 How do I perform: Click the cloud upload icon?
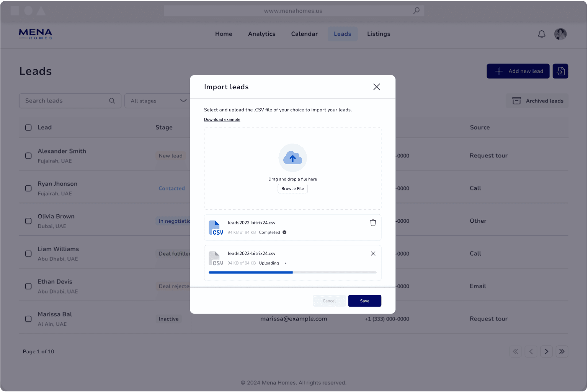click(x=292, y=158)
